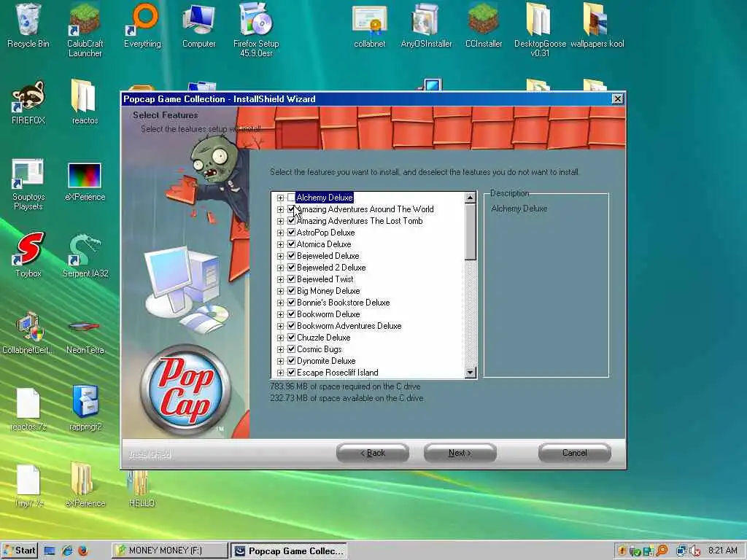
Task: Open the Start menu
Action: [19, 551]
